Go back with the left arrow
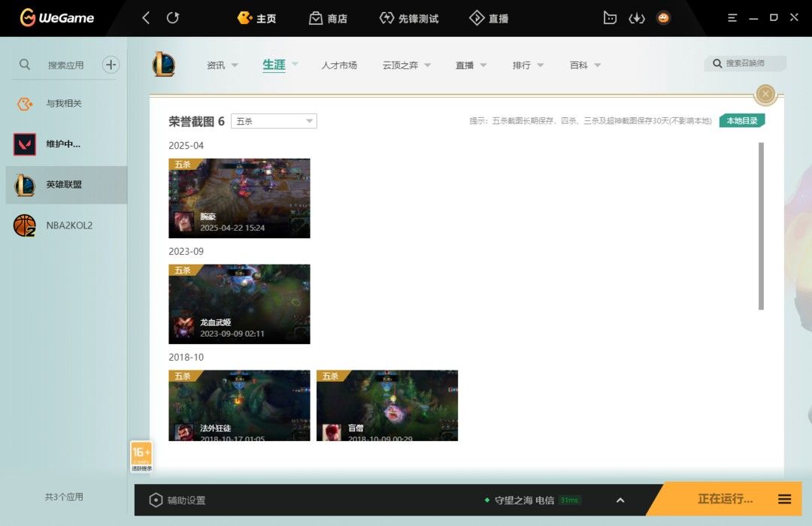This screenshot has width=812, height=526. 146,18
